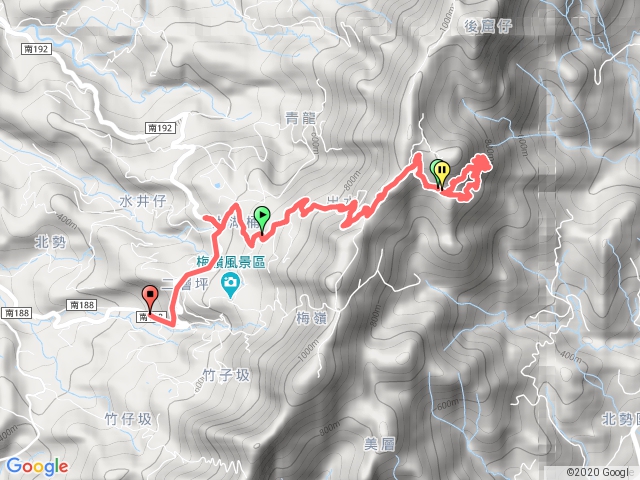Open the teal camera photo spot icon
Image resolution: width=640 pixels, height=480 pixels.
(x=231, y=286)
